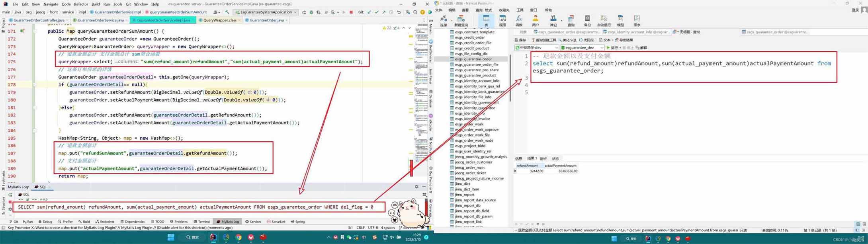Switch to GuaranteeOrderController.java editor tab
Image resolution: width=868 pixels, height=244 pixels.
point(39,20)
